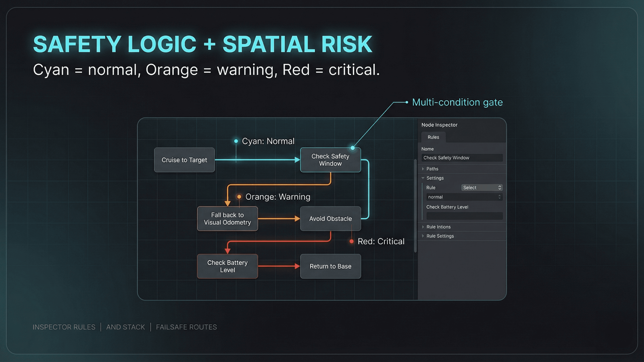Click the red dot beside Red: Critical

(x=352, y=241)
